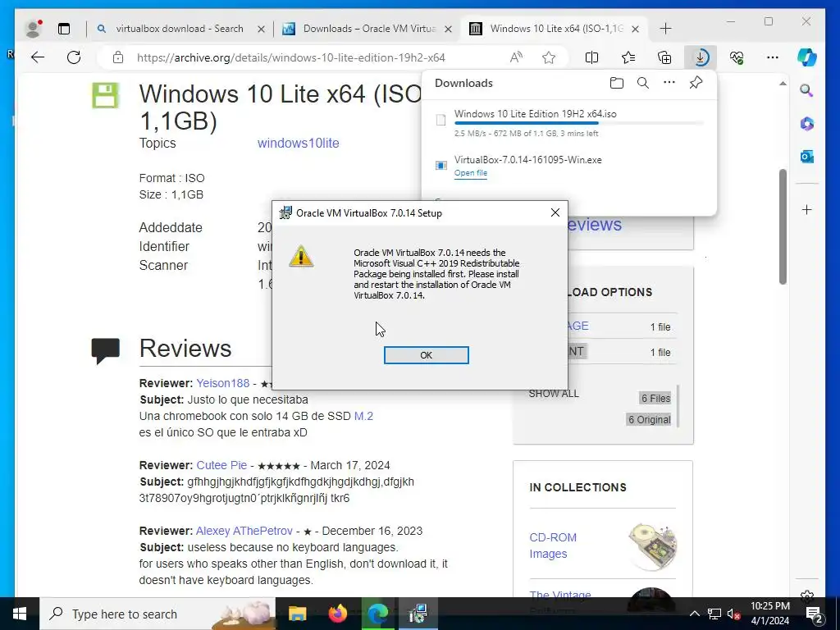The width and height of the screenshot is (840, 630).
Task: Open the CD-ROM Images collection link
Action: [x=553, y=546]
